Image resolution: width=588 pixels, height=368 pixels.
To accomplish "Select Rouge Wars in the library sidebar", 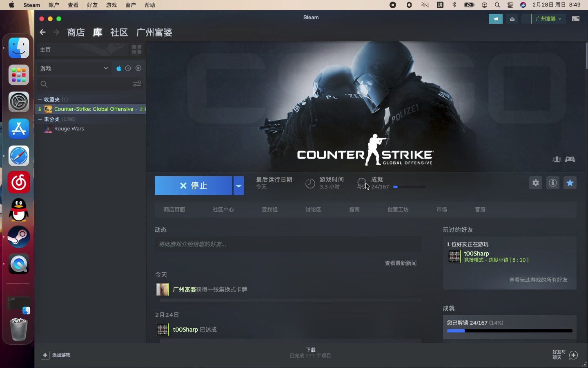I will pos(69,129).
